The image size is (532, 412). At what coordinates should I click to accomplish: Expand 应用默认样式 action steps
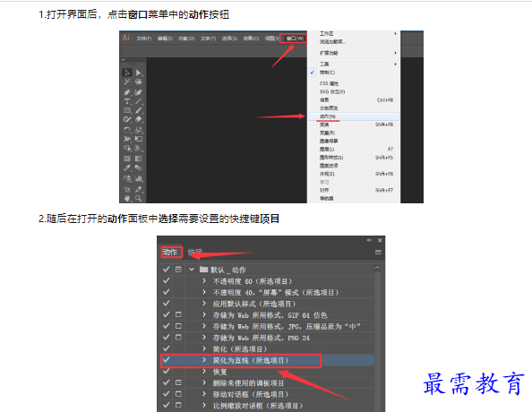[x=204, y=304]
